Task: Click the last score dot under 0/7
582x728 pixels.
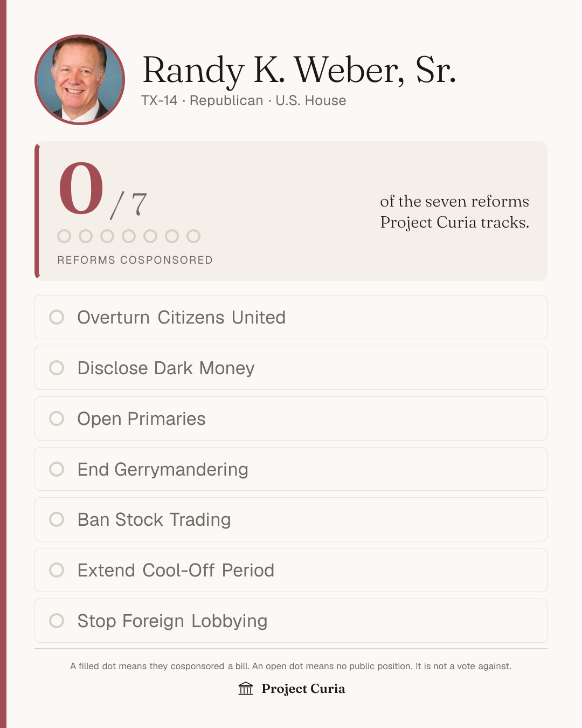Action: click(x=193, y=236)
